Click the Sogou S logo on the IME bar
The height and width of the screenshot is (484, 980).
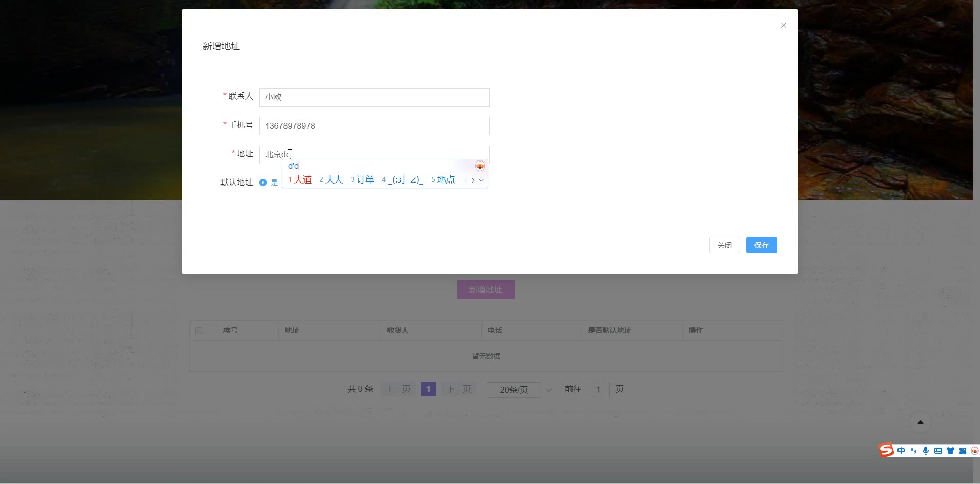point(886,450)
